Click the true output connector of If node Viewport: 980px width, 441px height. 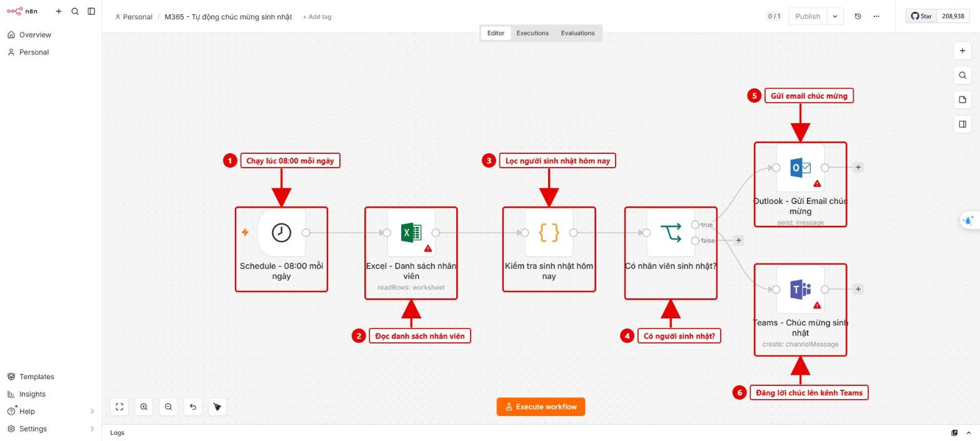coord(695,225)
